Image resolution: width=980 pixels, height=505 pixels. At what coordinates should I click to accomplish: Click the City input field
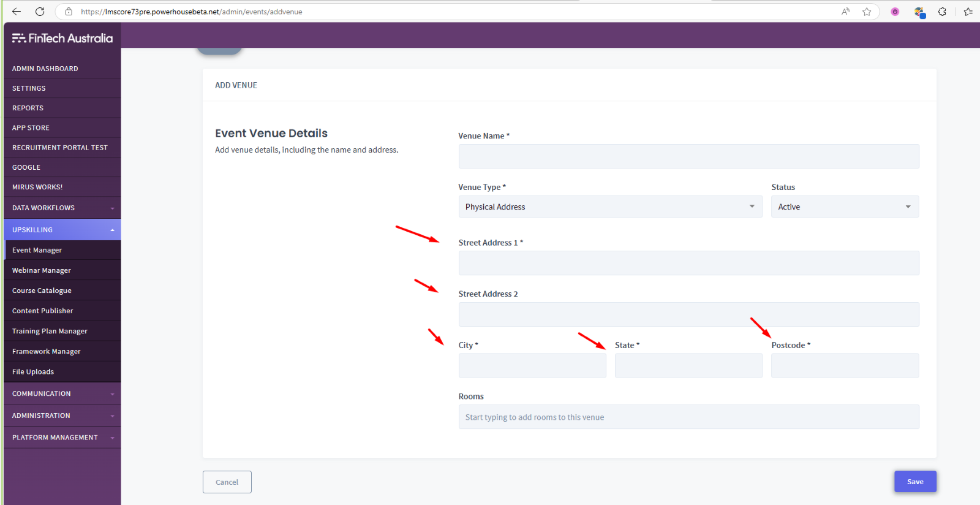click(x=532, y=365)
